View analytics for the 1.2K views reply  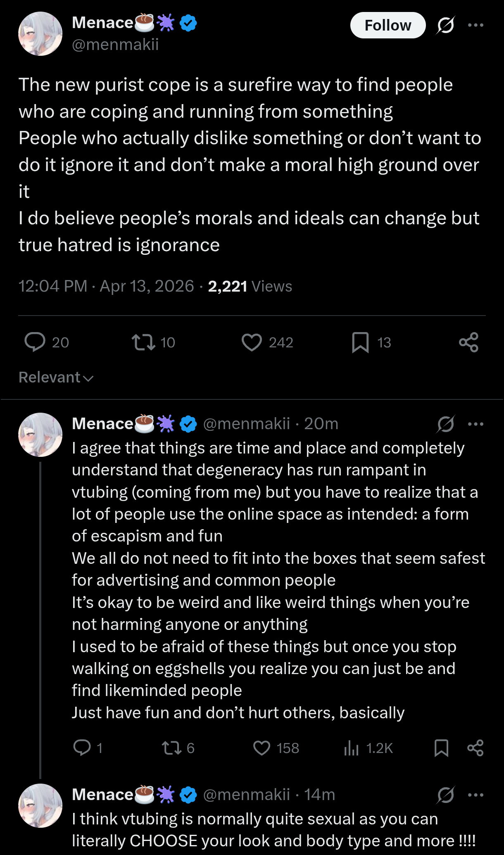pyautogui.click(x=351, y=748)
